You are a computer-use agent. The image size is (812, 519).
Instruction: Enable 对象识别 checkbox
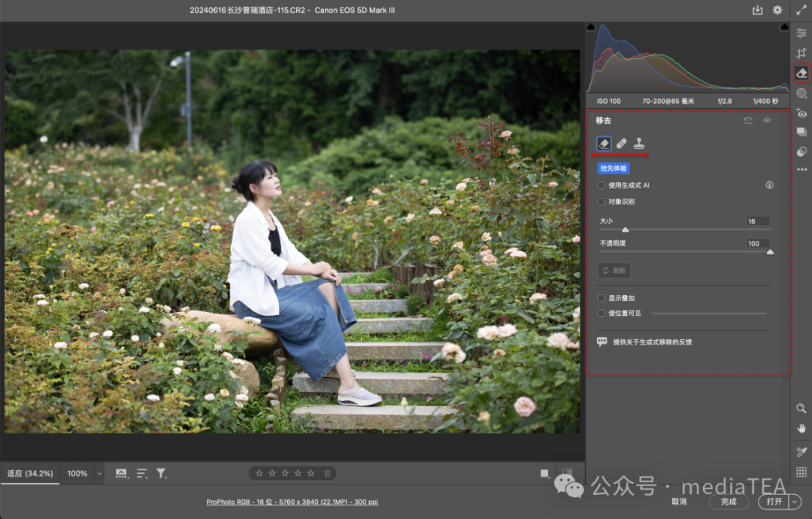click(x=601, y=202)
